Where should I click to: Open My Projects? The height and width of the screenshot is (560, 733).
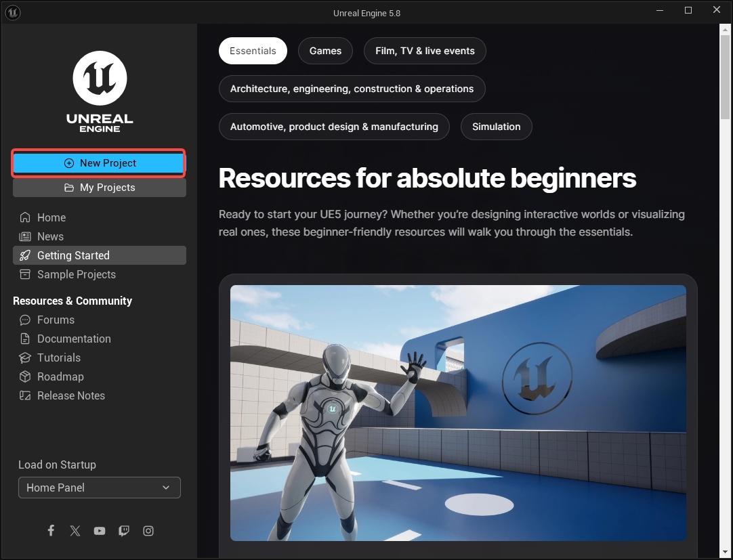100,188
